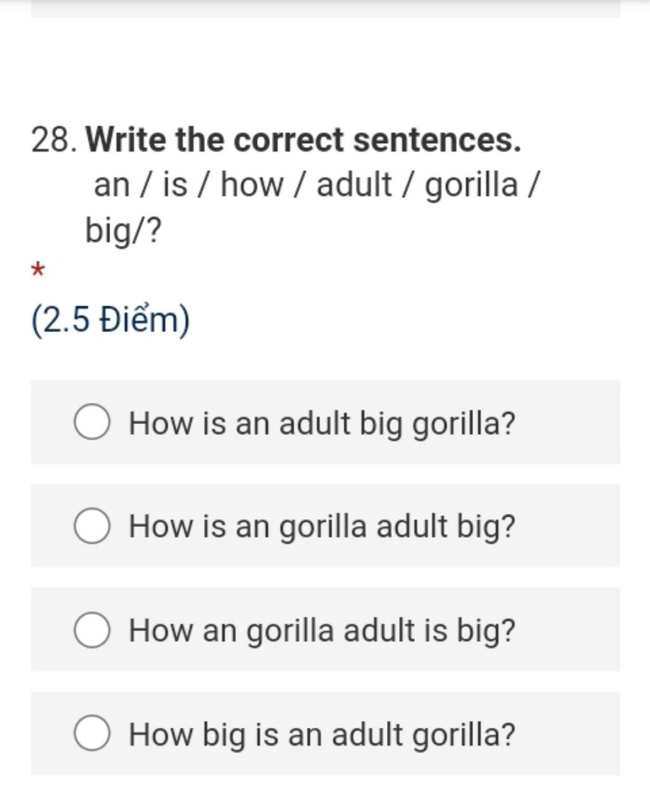Click the word "sentences." in the question heading
The width and height of the screenshot is (650, 812).
tap(437, 140)
